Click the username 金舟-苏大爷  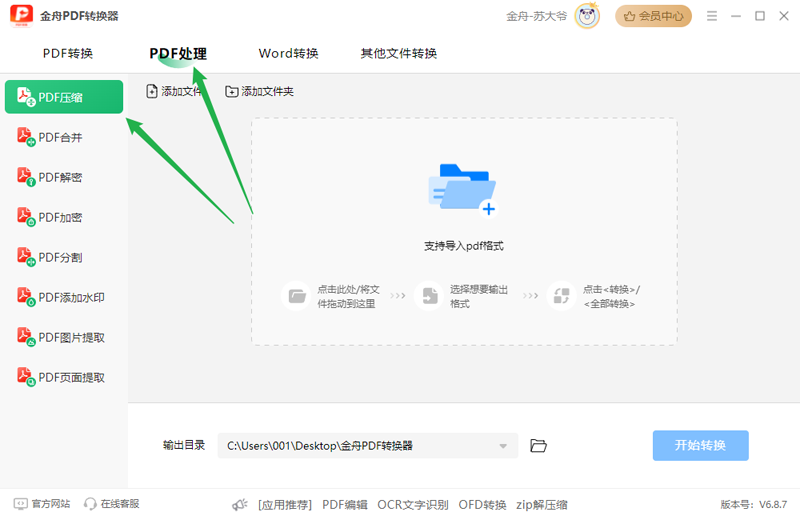[536, 16]
